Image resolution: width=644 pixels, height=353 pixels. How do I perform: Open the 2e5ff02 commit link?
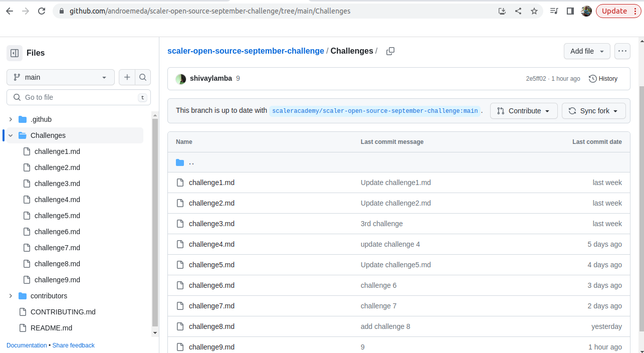click(535, 78)
